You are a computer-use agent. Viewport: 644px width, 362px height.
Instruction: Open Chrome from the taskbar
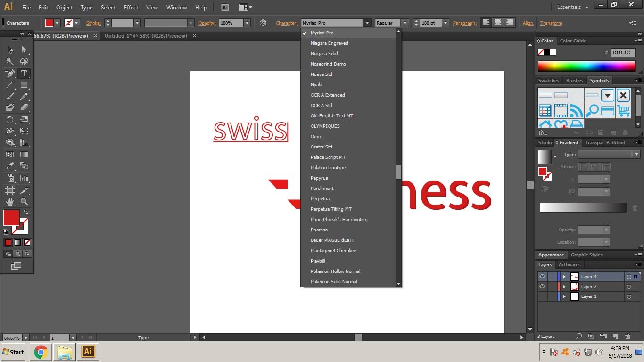[x=41, y=352]
